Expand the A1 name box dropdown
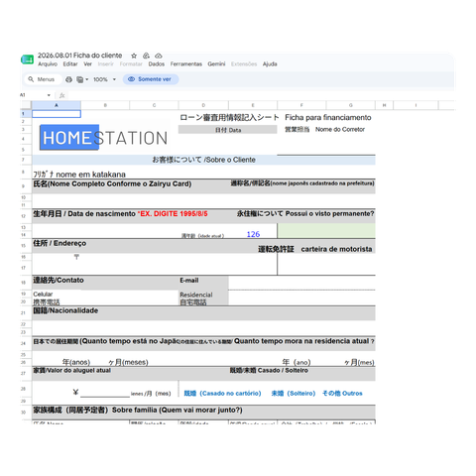The height and width of the screenshot is (476, 476). [49, 95]
